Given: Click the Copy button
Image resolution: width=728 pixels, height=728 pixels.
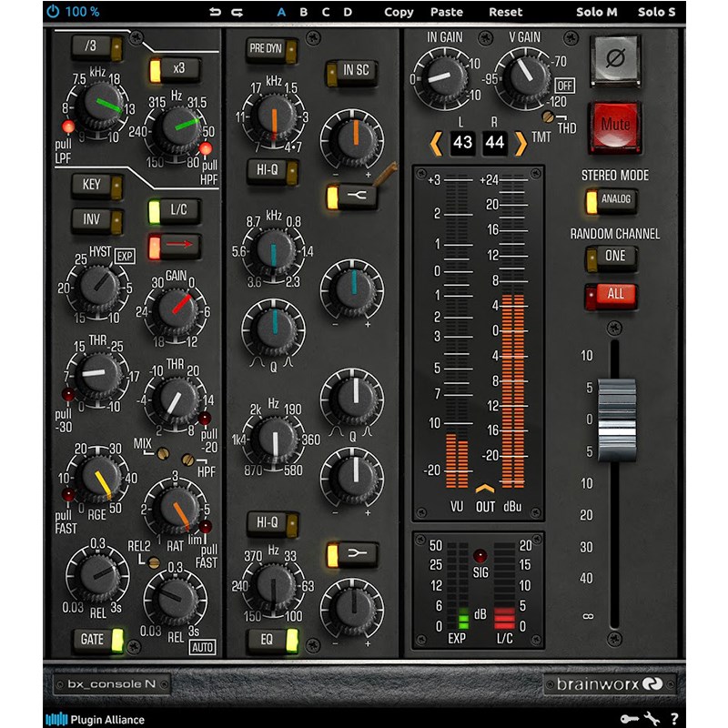Looking at the screenshot, I should tap(399, 12).
